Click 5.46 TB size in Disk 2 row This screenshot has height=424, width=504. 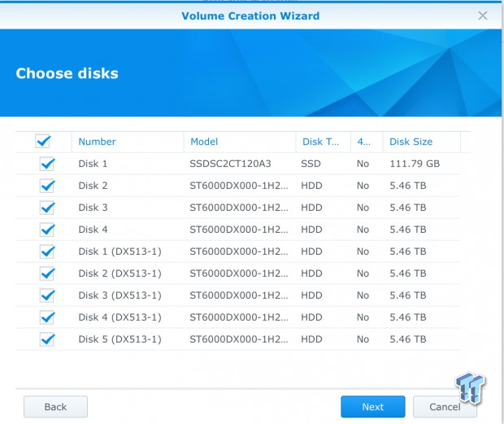coord(408,186)
